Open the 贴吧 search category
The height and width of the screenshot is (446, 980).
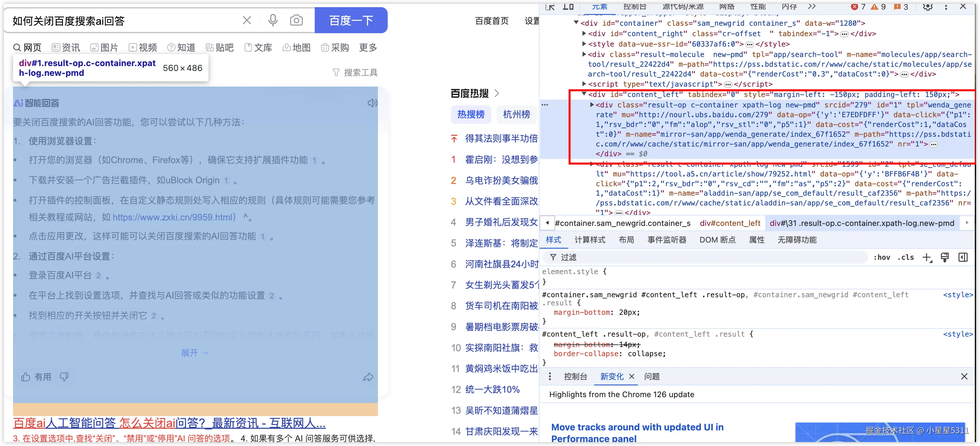click(220, 48)
